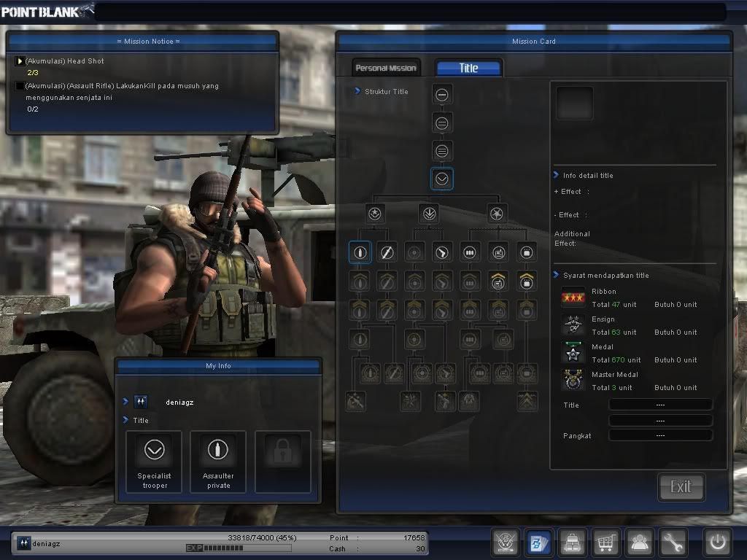Select the three-bullets title icon
This screenshot has width=747, height=560.
click(x=469, y=252)
